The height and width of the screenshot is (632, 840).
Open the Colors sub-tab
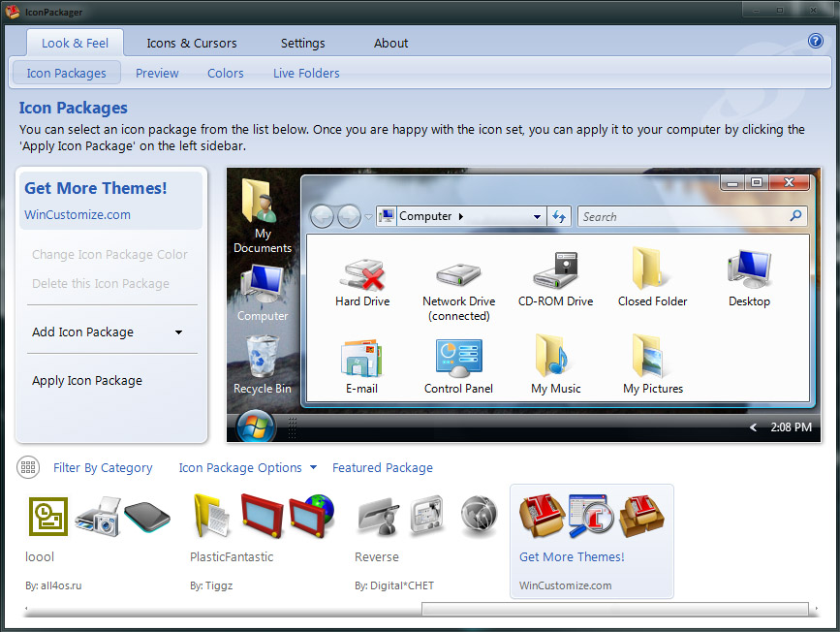tap(226, 73)
